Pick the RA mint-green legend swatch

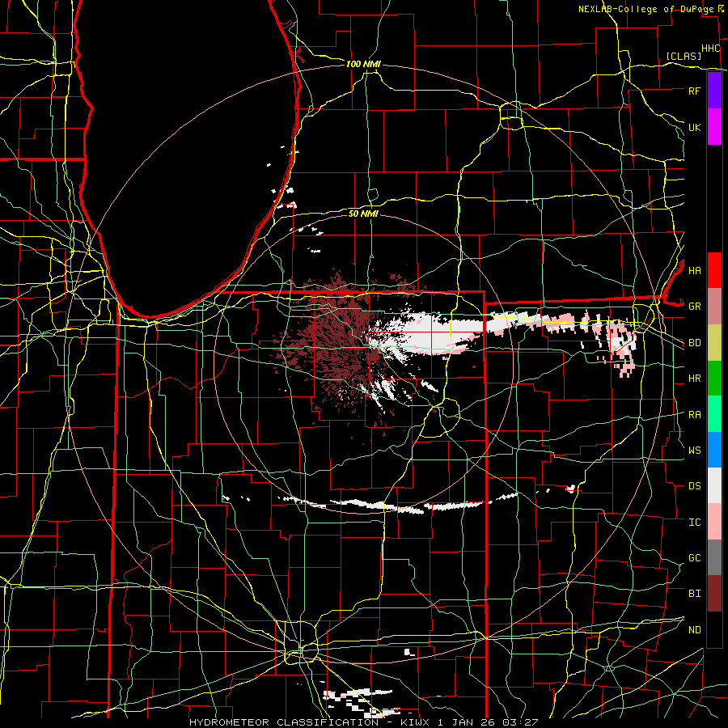pos(714,414)
